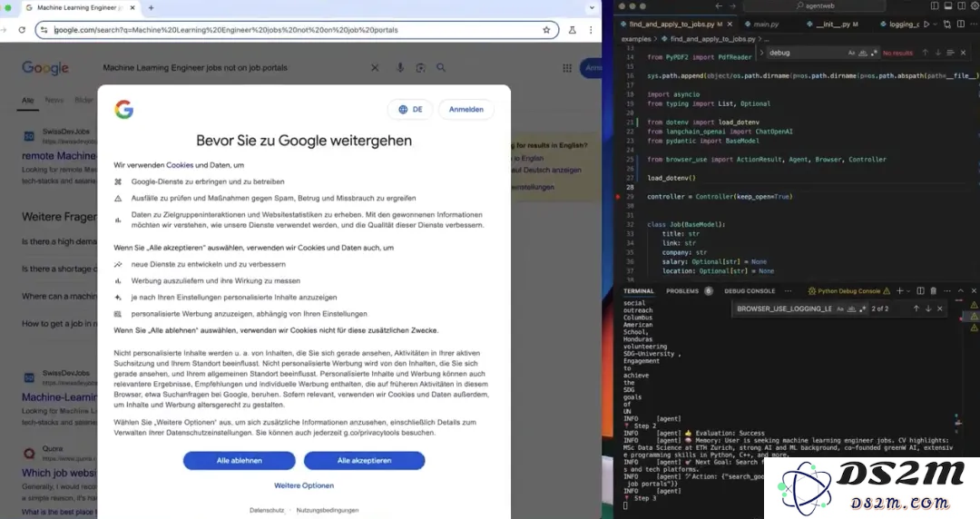The width and height of the screenshot is (980, 519).
Task: Open Chrome three-dot menu
Action: 591,30
